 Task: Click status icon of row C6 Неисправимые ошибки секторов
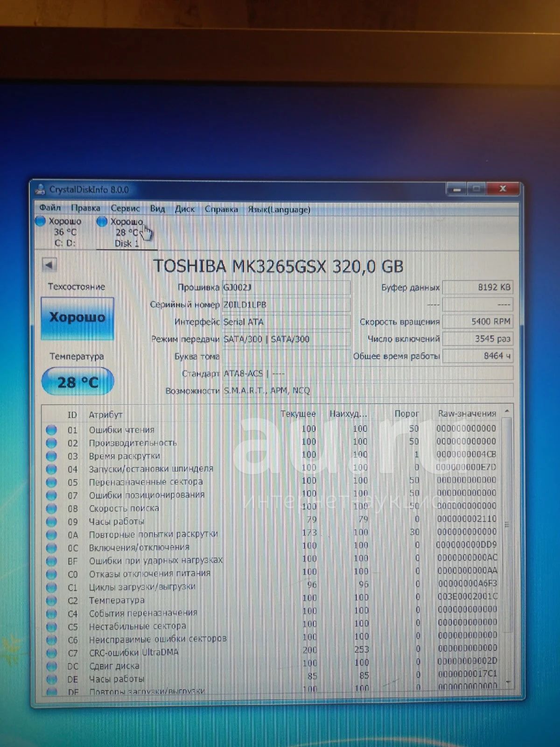click(x=51, y=640)
